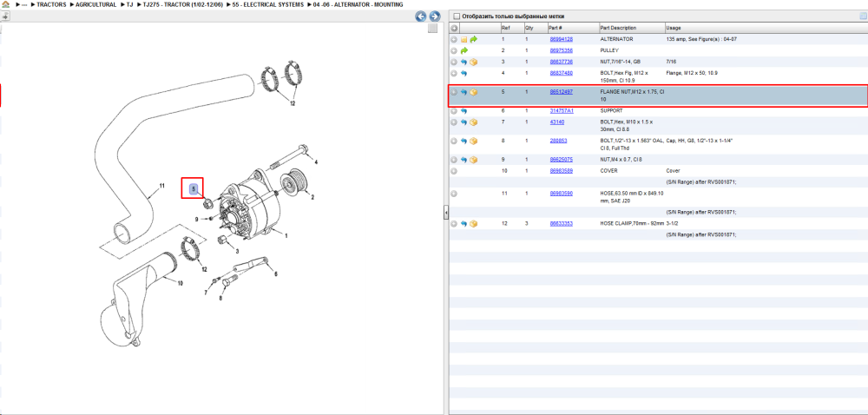Click blue arrow icon in BOLT M10 row
Image resolution: width=868 pixels, height=415 pixels.
click(464, 122)
